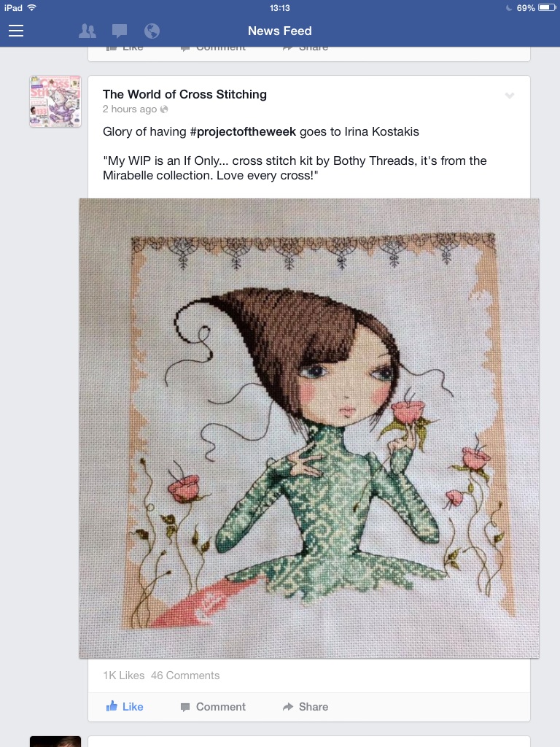The image size is (560, 747).
Task: Tap the Share arrow icon
Action: point(287,706)
